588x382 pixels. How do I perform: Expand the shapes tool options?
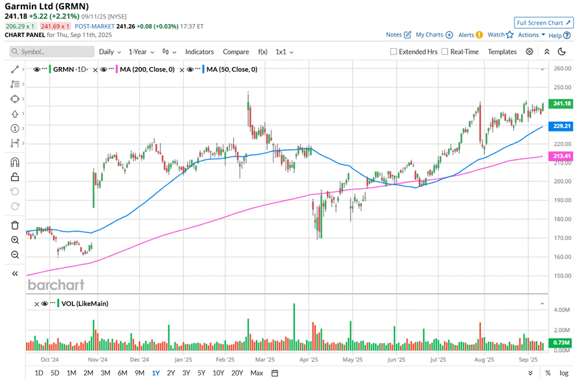coord(23,99)
